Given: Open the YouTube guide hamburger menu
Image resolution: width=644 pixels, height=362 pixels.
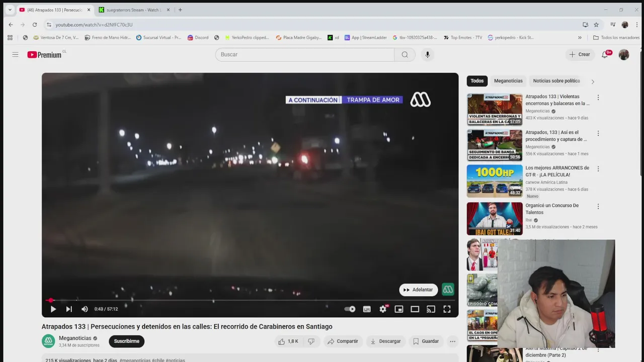Looking at the screenshot, I should click(15, 54).
